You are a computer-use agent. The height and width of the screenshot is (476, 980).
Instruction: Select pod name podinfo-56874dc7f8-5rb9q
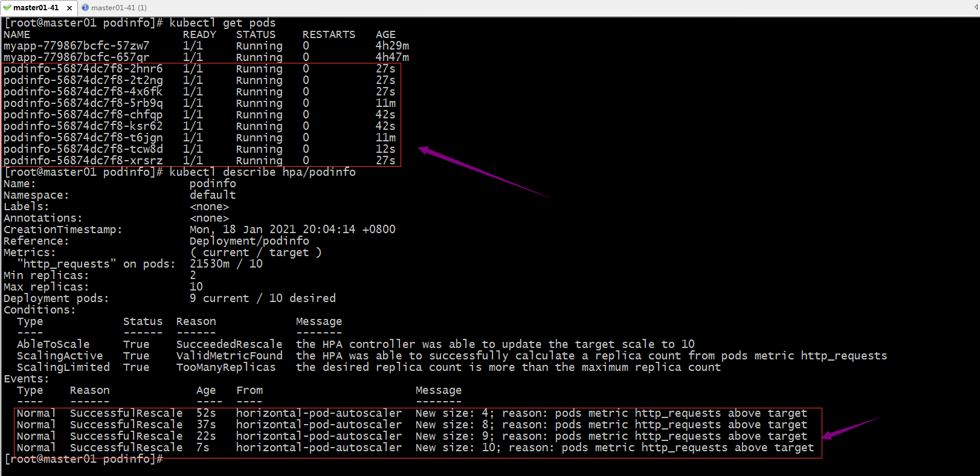[83, 103]
